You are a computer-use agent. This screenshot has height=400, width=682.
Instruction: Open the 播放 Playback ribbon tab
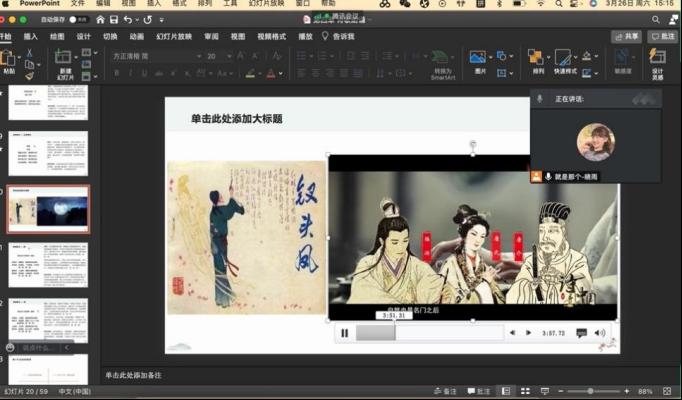[305, 37]
